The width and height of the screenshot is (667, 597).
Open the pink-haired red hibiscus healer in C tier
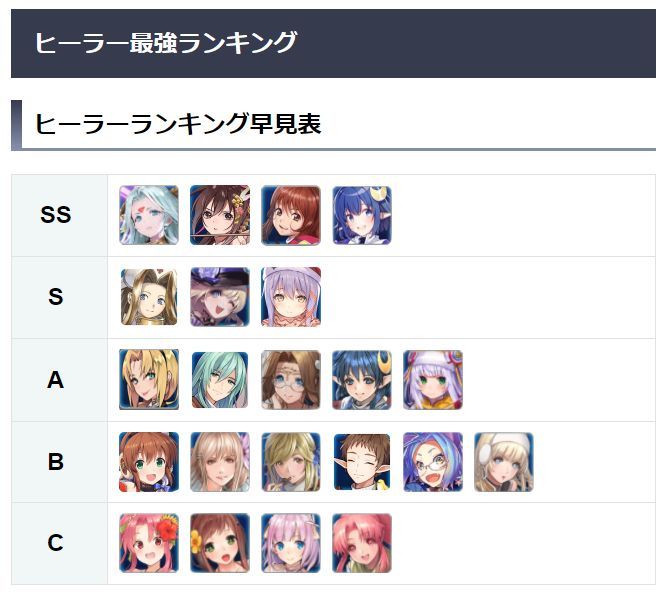tap(149, 543)
